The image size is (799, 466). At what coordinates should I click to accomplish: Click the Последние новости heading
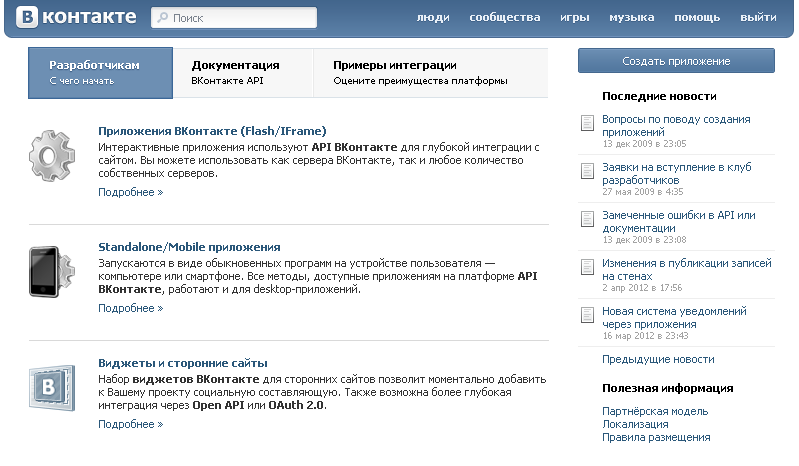(x=659, y=96)
